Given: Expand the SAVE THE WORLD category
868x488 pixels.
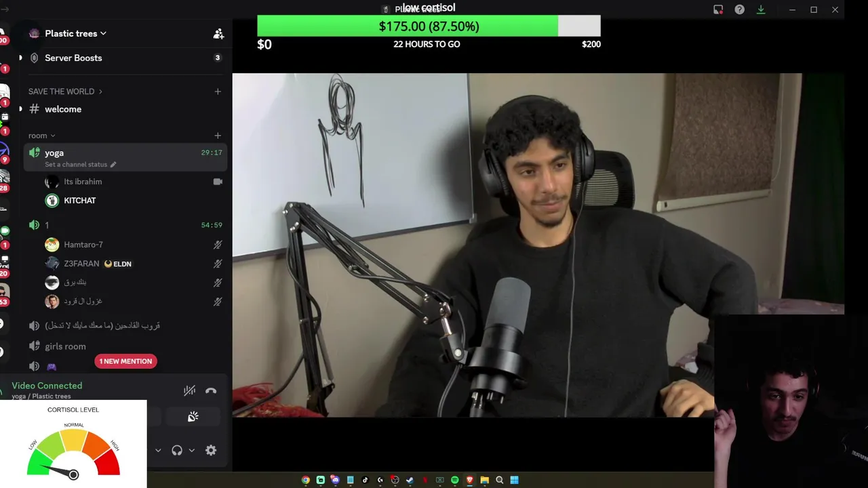Looking at the screenshot, I should tap(64, 91).
